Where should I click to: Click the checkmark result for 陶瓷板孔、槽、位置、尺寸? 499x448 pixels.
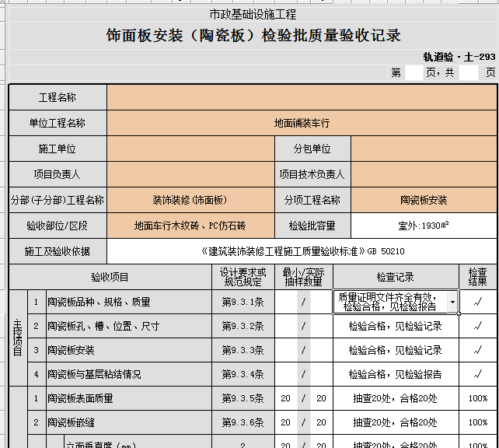[x=478, y=326]
